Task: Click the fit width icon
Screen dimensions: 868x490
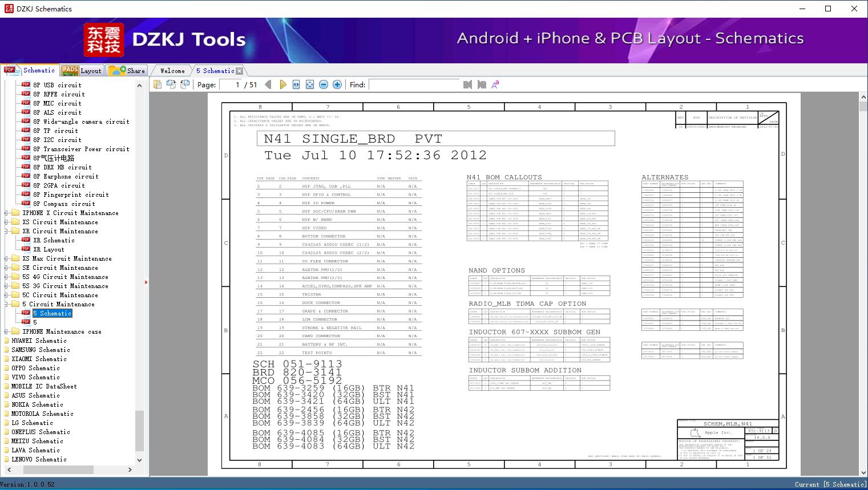Action: pos(296,84)
